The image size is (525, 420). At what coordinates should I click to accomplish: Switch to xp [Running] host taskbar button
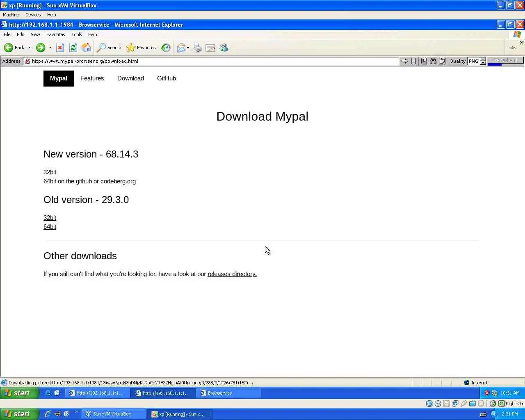180,414
